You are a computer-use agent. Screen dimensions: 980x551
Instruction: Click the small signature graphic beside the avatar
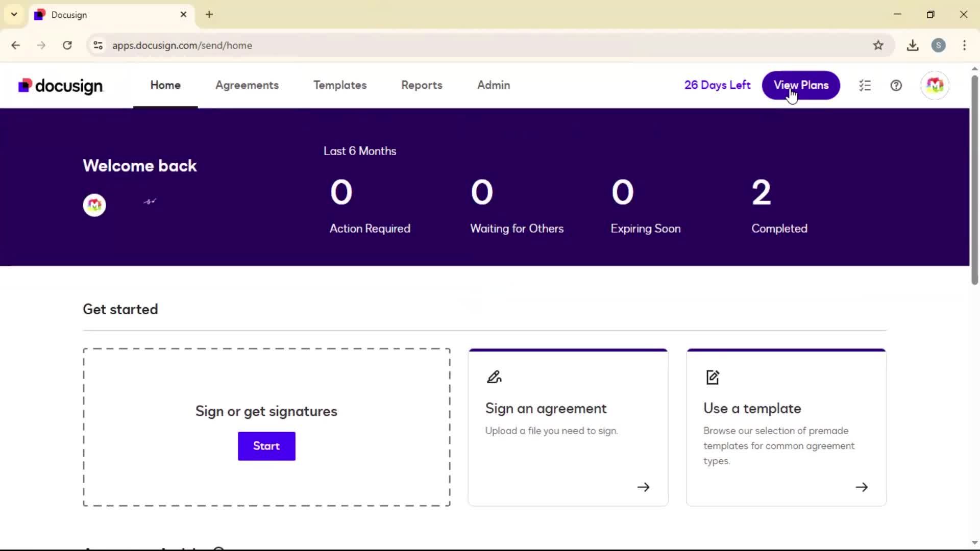150,202
